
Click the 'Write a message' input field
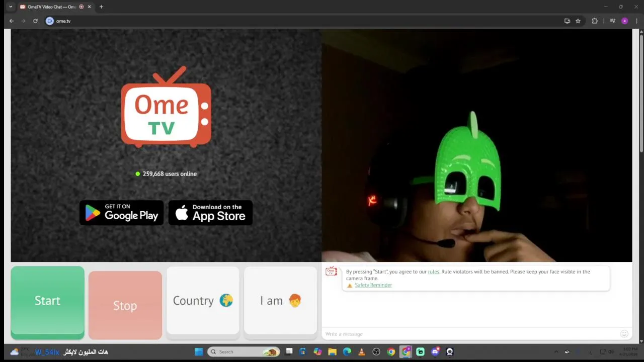click(x=470, y=334)
